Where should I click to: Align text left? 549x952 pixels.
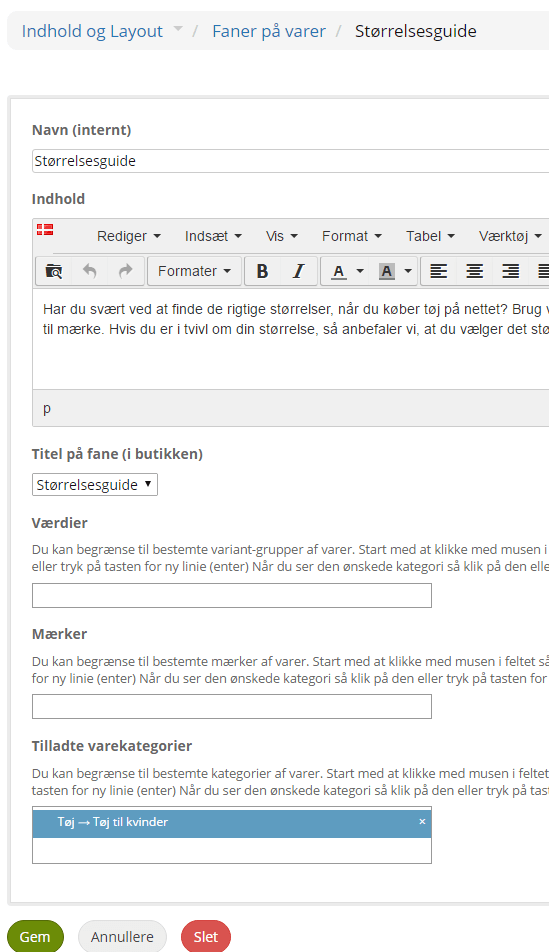tap(438, 271)
